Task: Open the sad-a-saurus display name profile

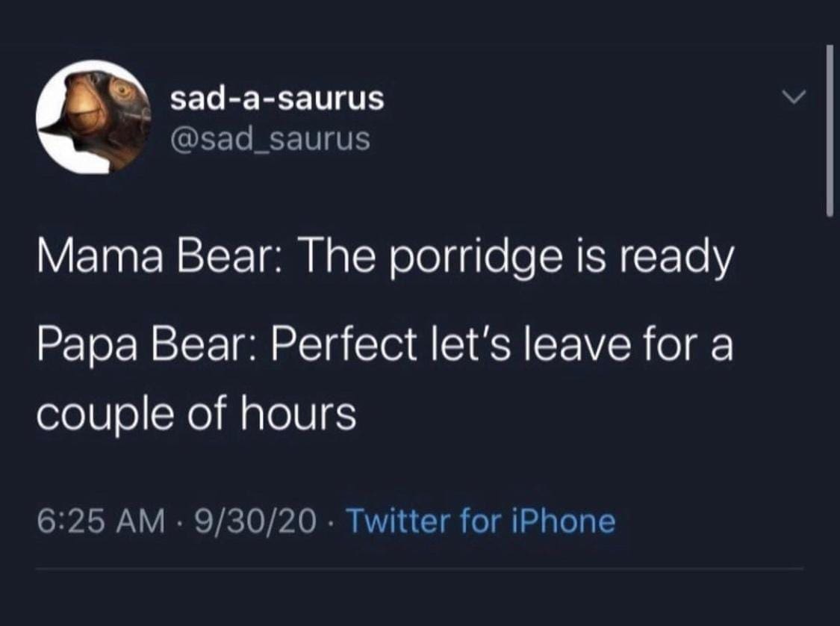Action: (x=277, y=98)
